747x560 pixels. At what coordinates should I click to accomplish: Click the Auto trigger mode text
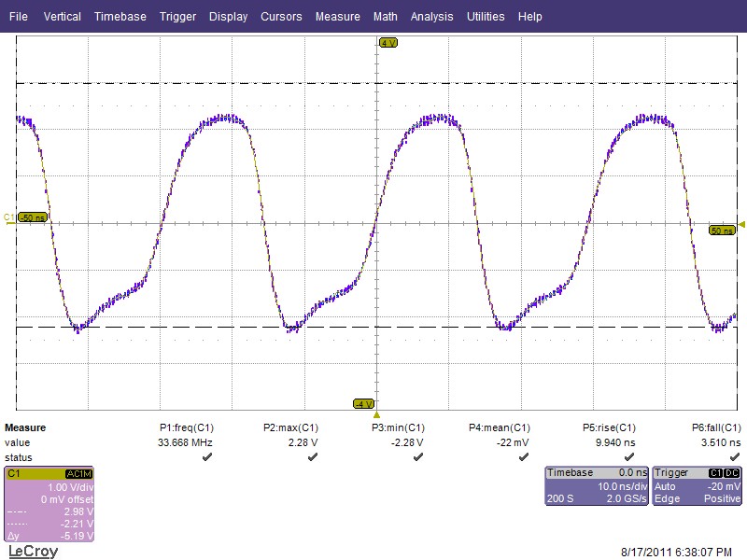click(x=665, y=486)
